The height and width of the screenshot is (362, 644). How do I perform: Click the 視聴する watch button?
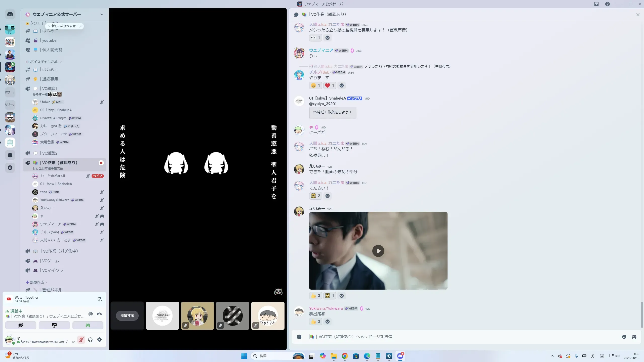point(127,316)
